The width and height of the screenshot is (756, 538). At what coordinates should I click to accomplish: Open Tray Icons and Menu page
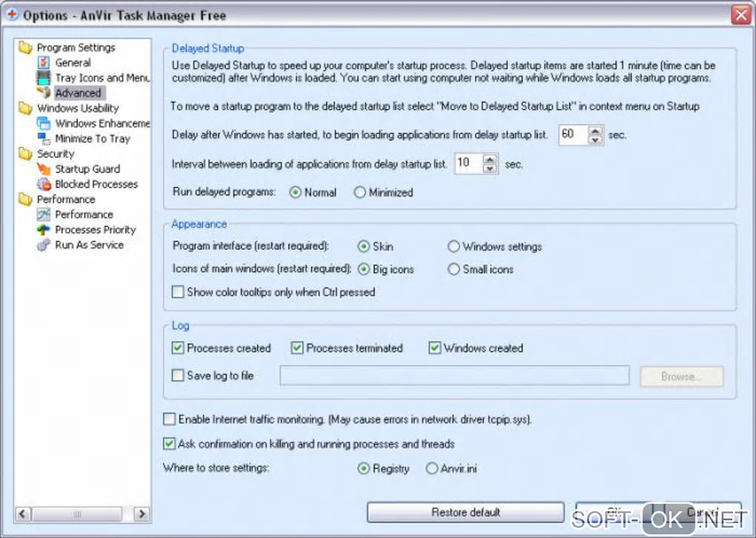pos(102,78)
